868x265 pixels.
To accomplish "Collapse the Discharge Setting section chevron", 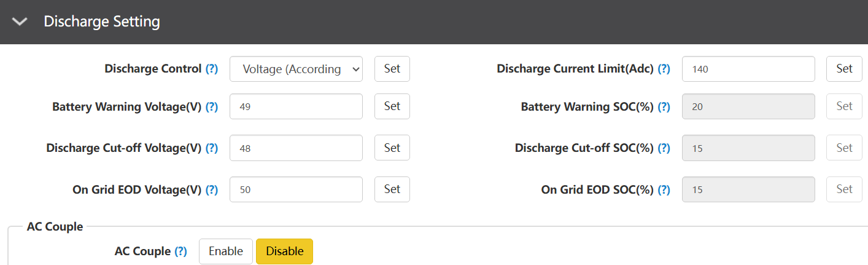I will click(20, 22).
